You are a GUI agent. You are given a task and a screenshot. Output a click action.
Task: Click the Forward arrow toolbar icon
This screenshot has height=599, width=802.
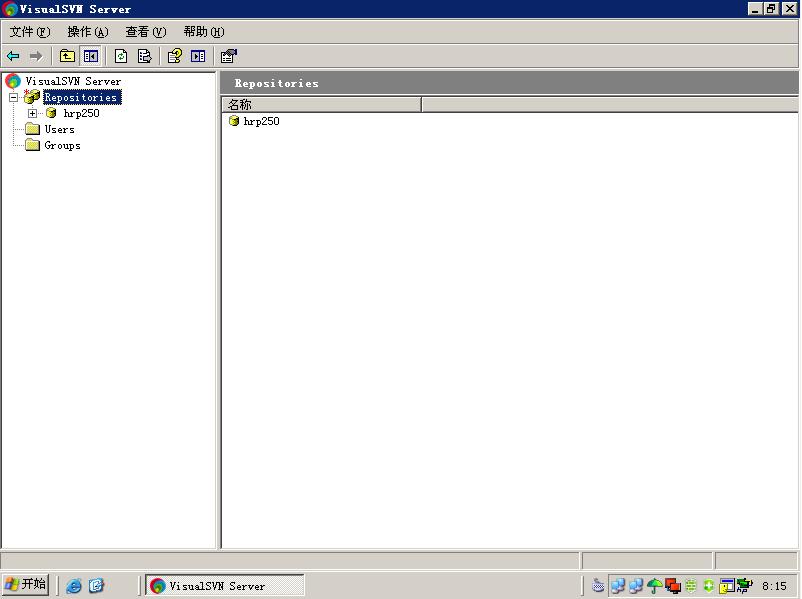36,56
